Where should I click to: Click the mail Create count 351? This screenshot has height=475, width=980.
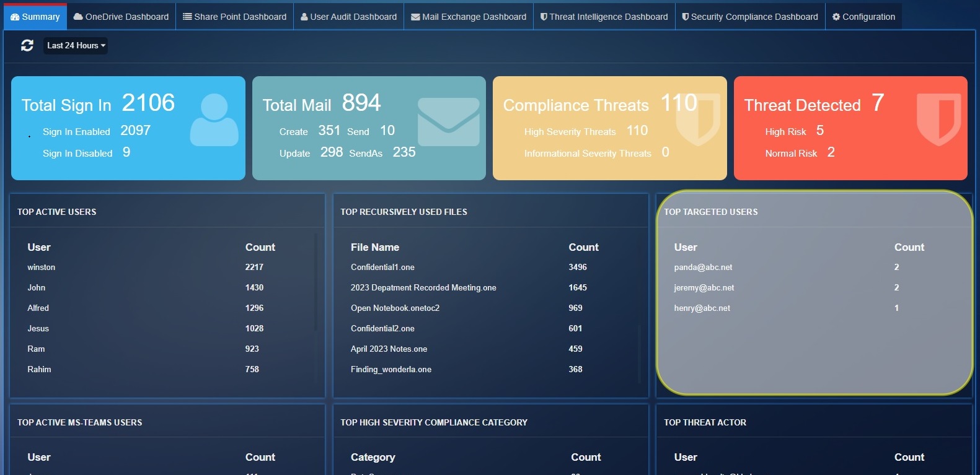tap(329, 131)
